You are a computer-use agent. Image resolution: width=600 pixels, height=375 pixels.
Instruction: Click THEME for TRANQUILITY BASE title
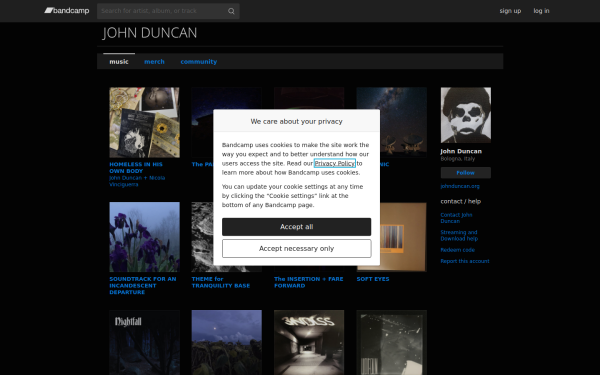click(x=221, y=282)
